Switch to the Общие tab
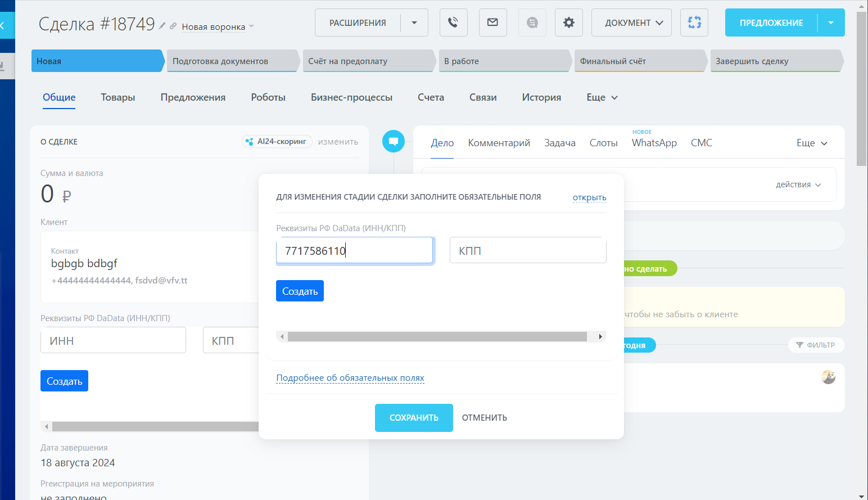Image resolution: width=868 pixels, height=500 pixels. [x=59, y=97]
